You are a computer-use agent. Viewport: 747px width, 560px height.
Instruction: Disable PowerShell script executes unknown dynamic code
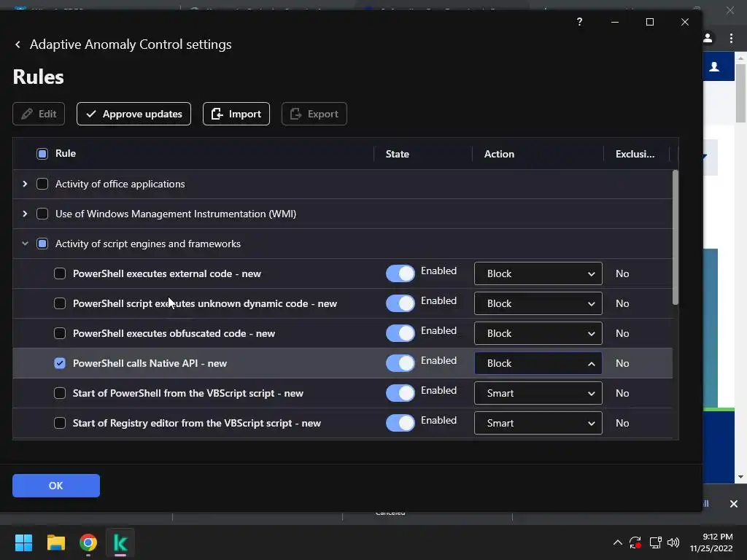coord(400,303)
